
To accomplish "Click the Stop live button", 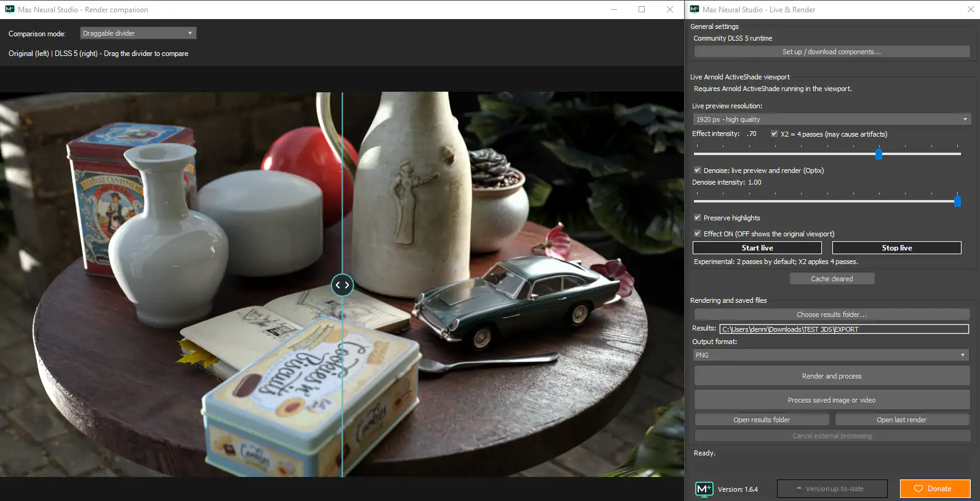I will click(x=896, y=247).
